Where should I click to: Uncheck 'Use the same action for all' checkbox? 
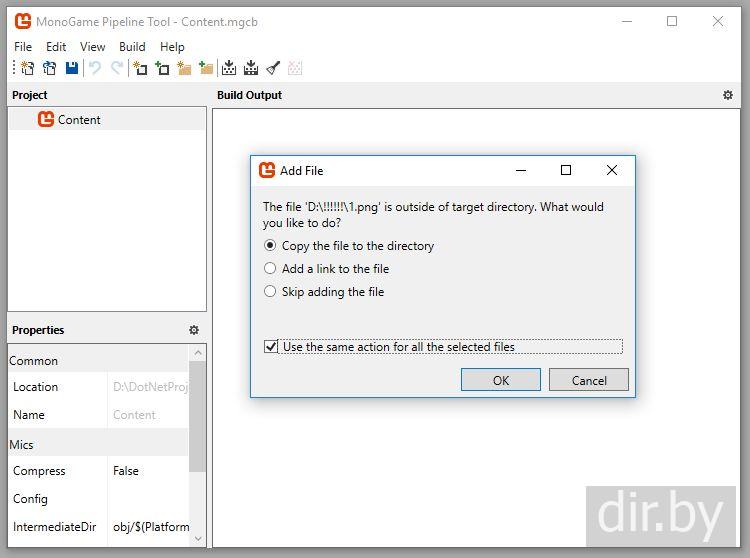click(271, 346)
